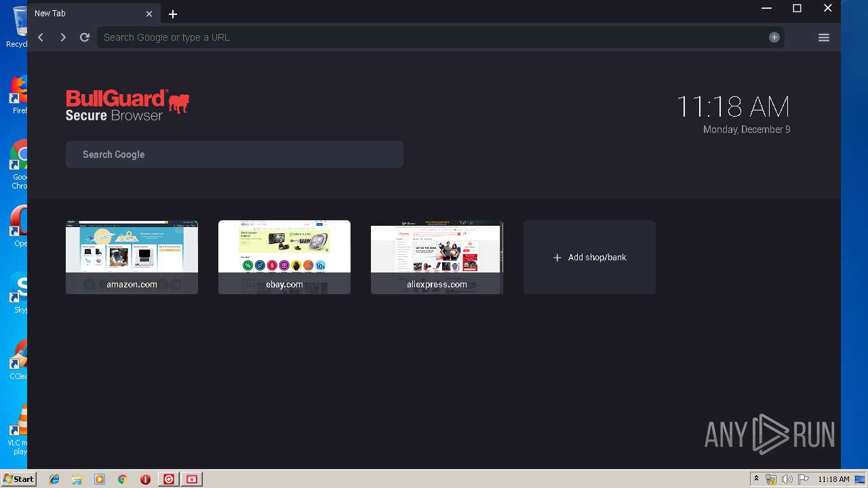Select the VLC media player desktop shortcut

tap(18, 430)
